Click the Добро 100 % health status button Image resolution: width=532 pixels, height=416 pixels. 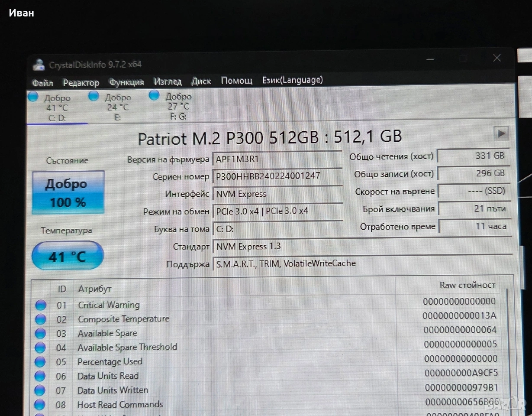[68, 192]
